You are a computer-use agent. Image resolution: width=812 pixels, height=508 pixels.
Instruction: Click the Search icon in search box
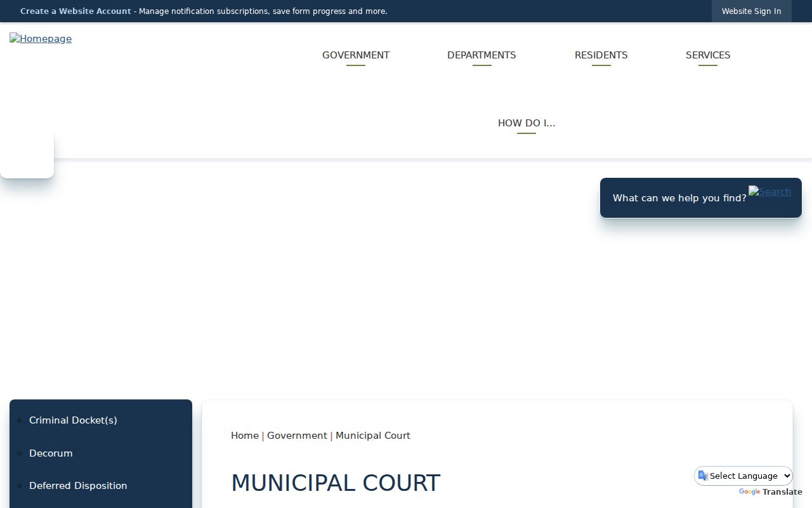(769, 192)
